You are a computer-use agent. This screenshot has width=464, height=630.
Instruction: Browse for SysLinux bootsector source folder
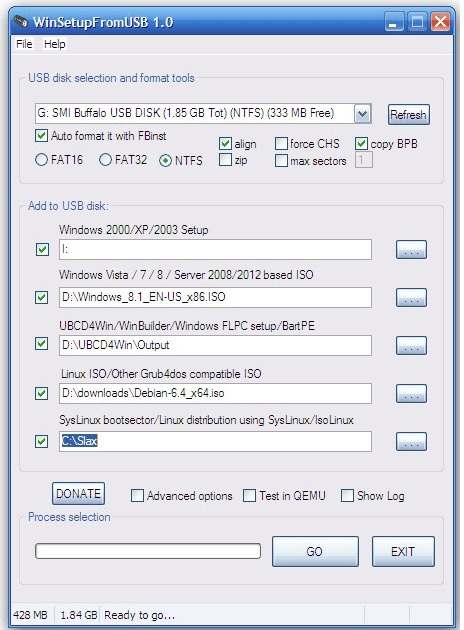411,441
